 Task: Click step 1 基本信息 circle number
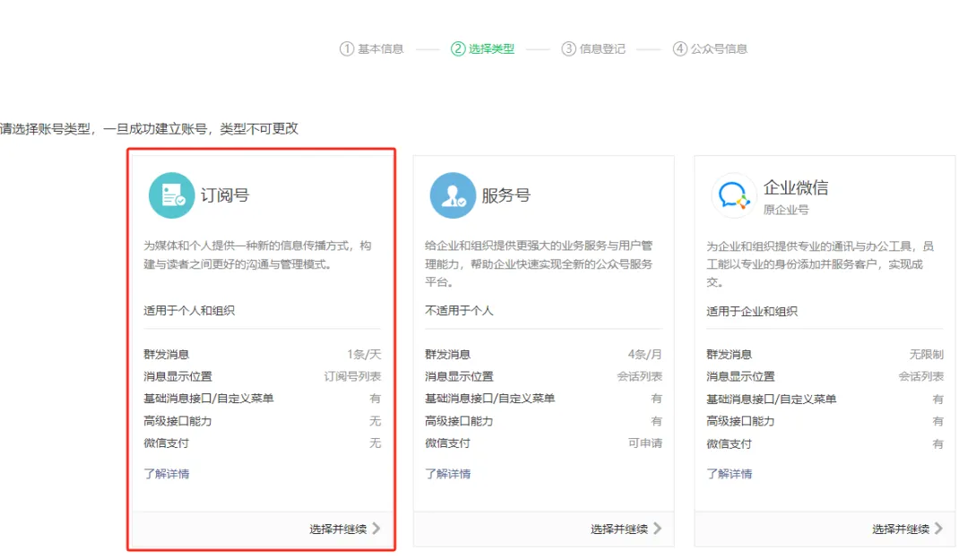coord(347,48)
